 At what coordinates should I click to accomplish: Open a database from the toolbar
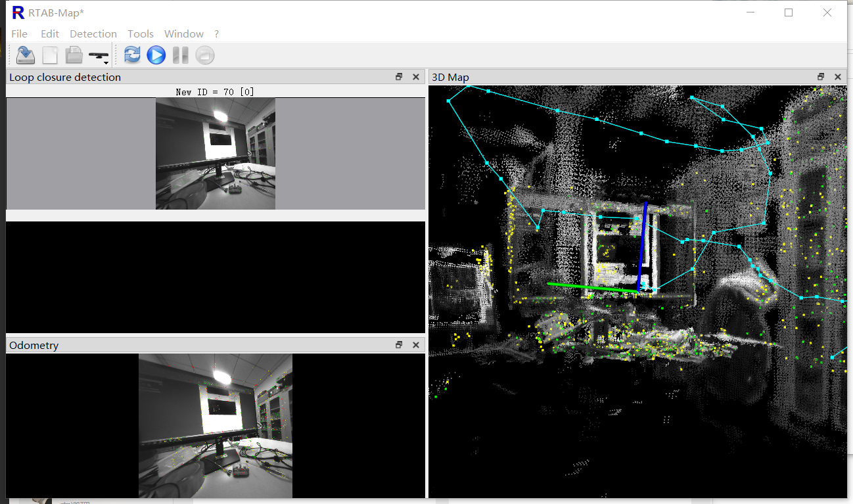click(x=25, y=55)
